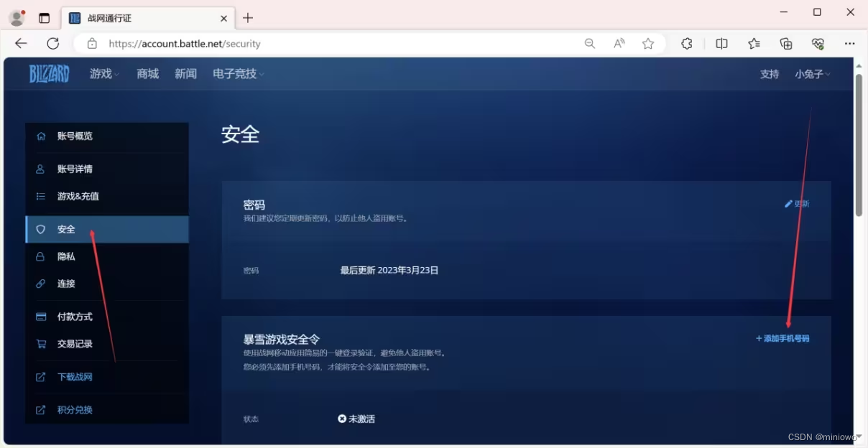This screenshot has height=448, width=868.
Task: Open a new browser tab
Action: click(x=248, y=18)
